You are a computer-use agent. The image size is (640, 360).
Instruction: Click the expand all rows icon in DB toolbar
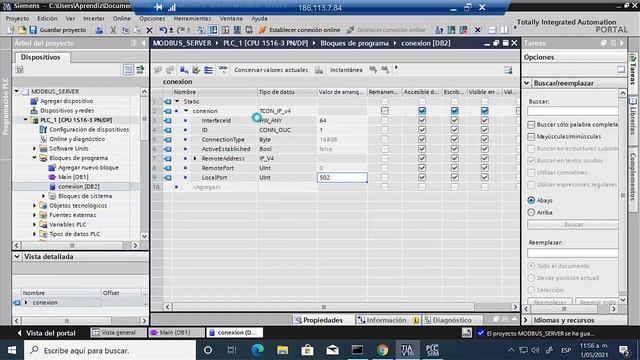[209, 70]
